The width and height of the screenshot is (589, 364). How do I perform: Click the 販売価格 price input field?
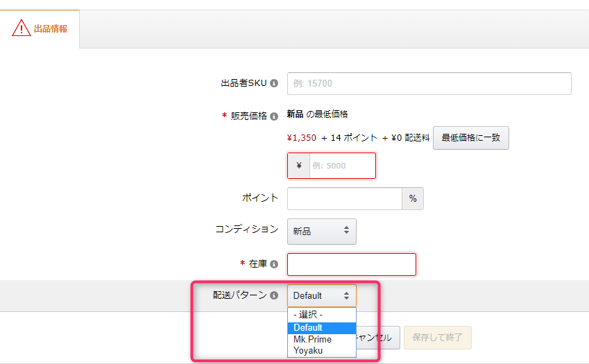342,166
